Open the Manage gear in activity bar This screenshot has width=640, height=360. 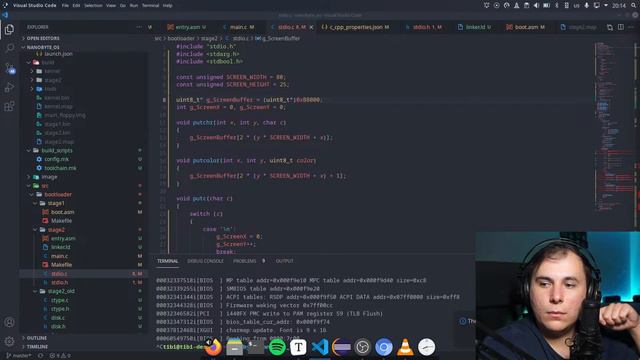point(9,341)
